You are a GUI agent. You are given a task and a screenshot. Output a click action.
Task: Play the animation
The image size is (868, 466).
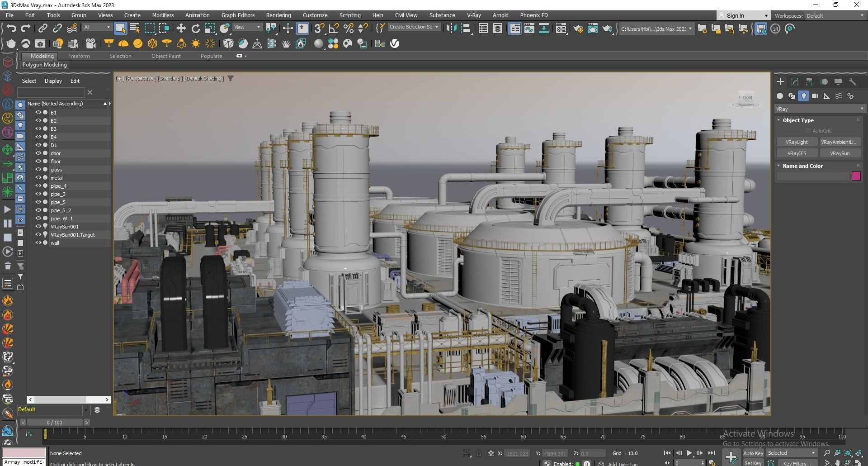point(689,453)
